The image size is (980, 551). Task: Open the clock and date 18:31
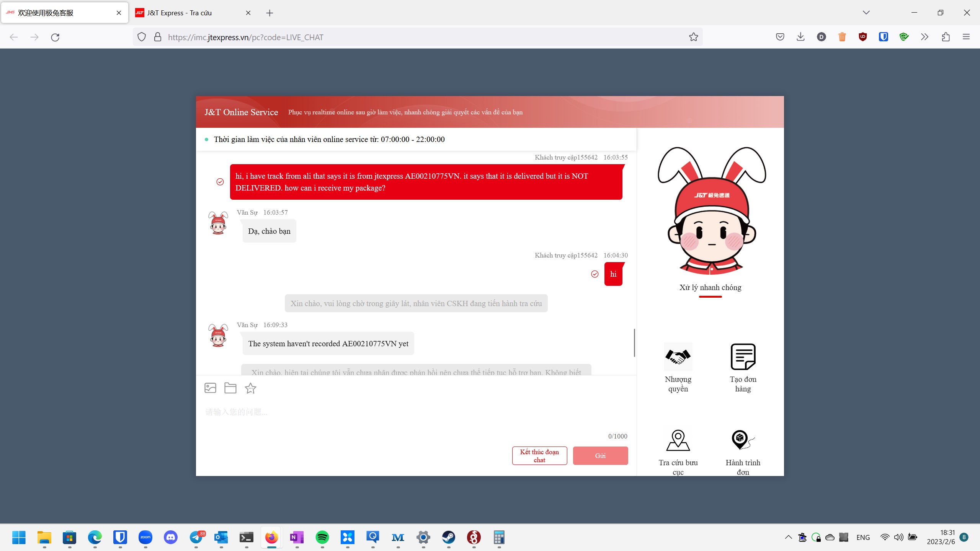pyautogui.click(x=941, y=537)
